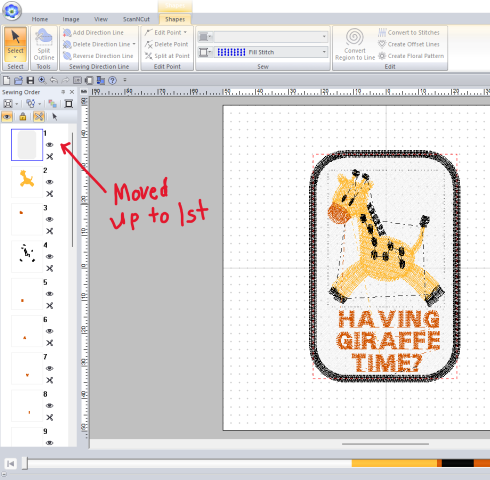The width and height of the screenshot is (490, 480).
Task: Open the Sewing Order group dropdown arrow
Action: (40, 104)
